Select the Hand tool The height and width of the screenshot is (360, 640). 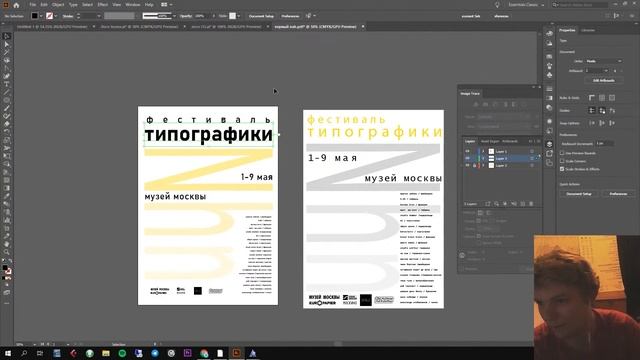[x=7, y=244]
